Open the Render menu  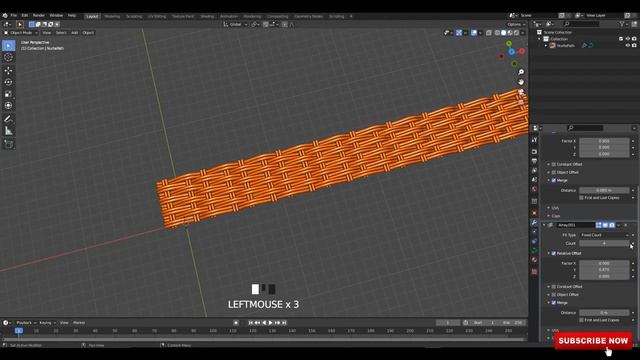[x=39, y=16]
